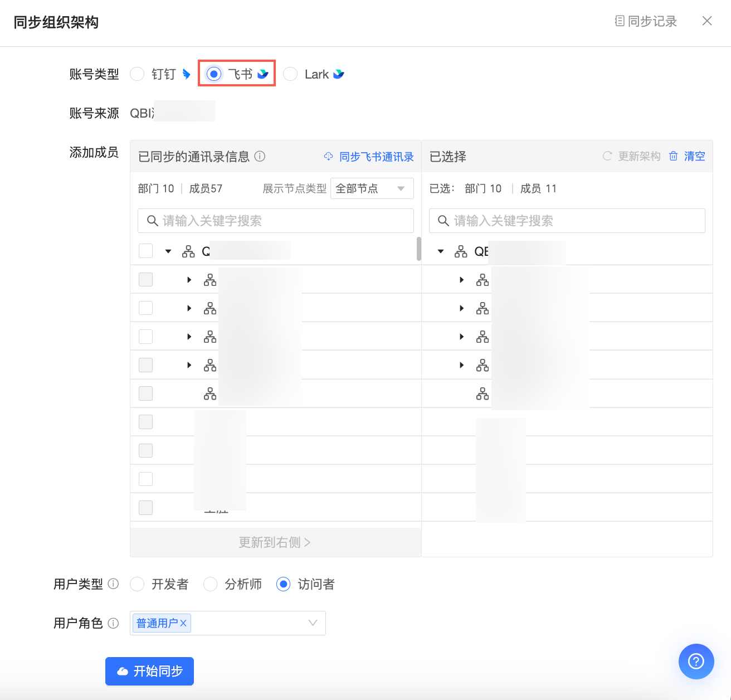731x700 pixels.
Task: Show info tooltip for 已同步的通讯录信息
Action: 260,157
